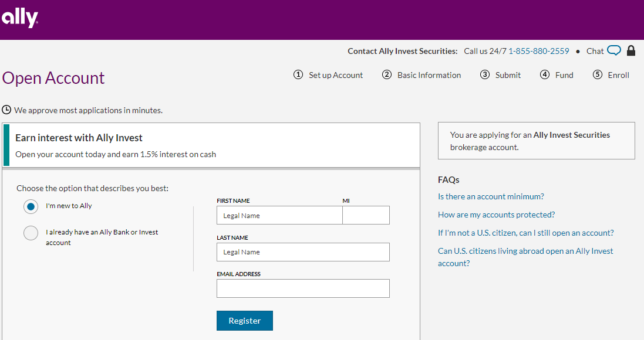Open the Chat link
The width and height of the screenshot is (644, 340).
pyautogui.click(x=595, y=51)
